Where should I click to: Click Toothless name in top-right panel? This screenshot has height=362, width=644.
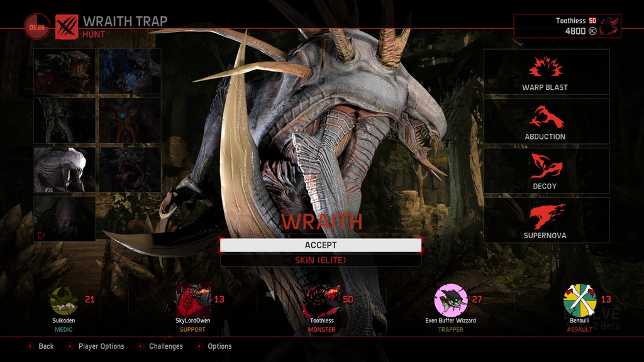click(570, 21)
